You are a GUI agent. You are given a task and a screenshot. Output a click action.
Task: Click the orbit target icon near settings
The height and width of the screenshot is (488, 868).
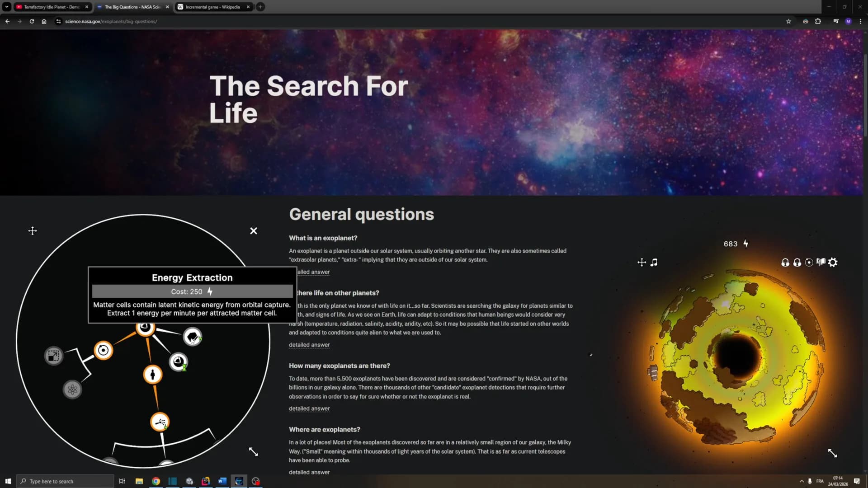809,263
